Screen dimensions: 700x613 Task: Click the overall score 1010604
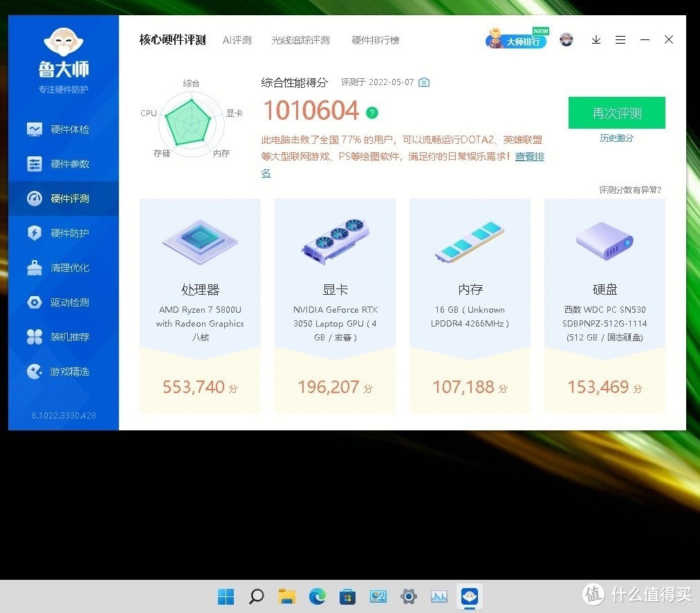point(311,110)
